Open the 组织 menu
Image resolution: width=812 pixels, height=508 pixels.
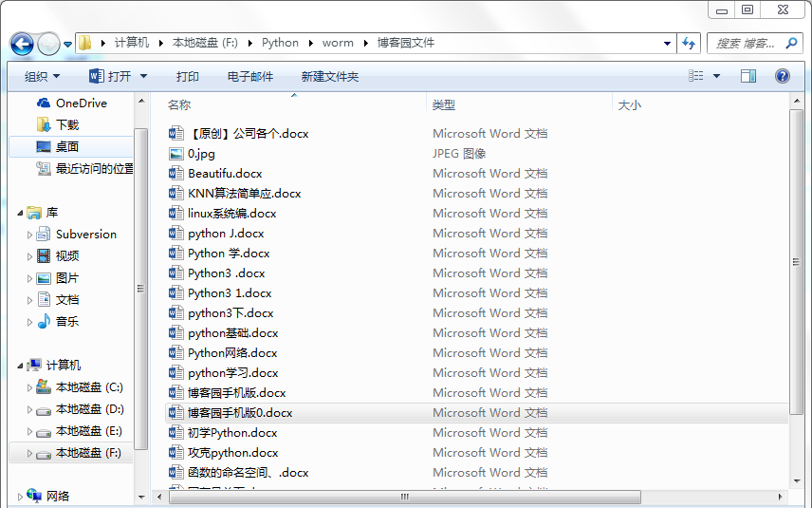[x=42, y=77]
